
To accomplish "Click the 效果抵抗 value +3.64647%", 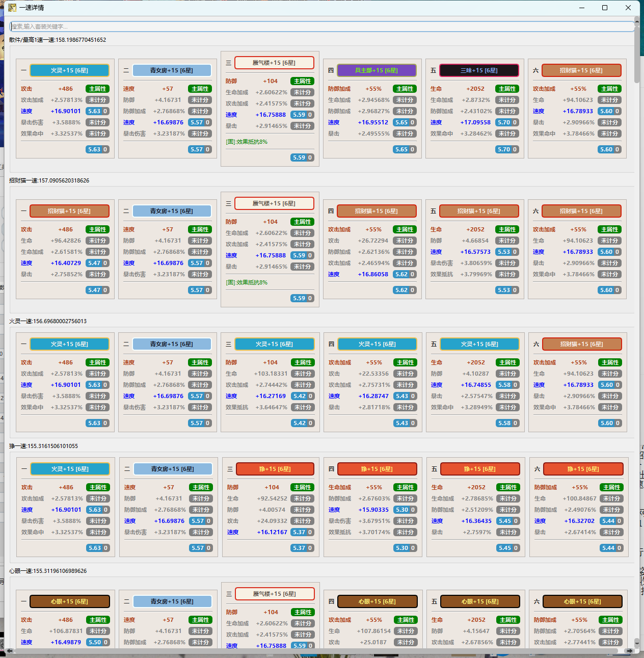I will [x=272, y=407].
